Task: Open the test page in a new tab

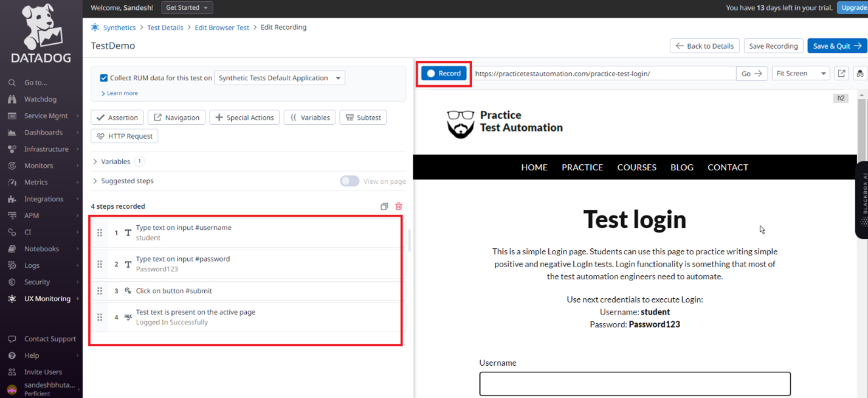Action: click(x=841, y=73)
